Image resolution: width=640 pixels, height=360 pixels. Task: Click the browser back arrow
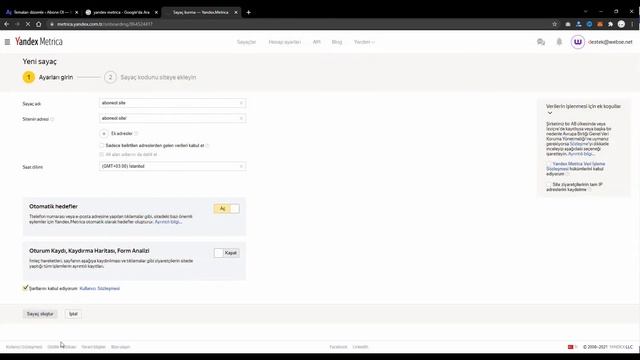[7, 24]
